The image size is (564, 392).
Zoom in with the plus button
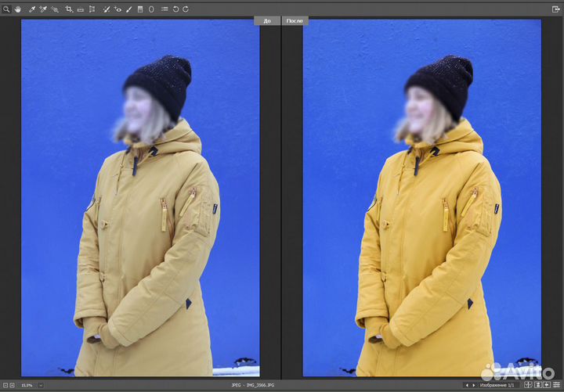pos(12,385)
